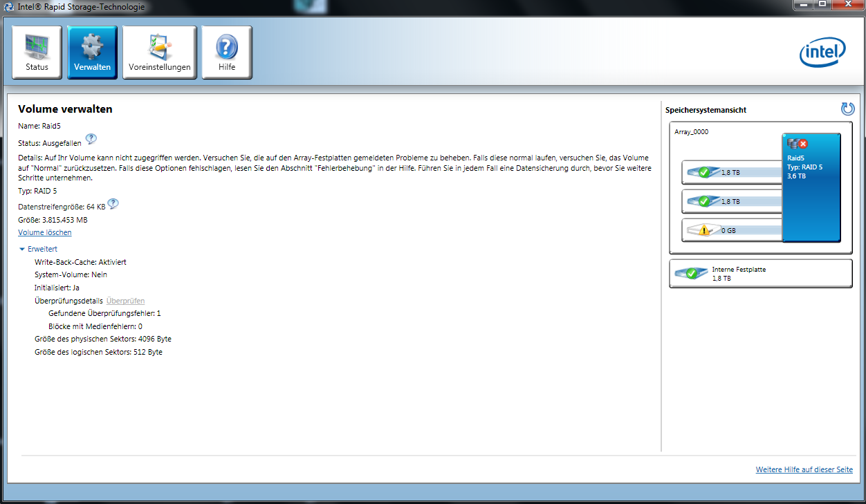866x504 pixels.
Task: Click the green check disk icon of Interne Festplatte
Action: click(690, 273)
